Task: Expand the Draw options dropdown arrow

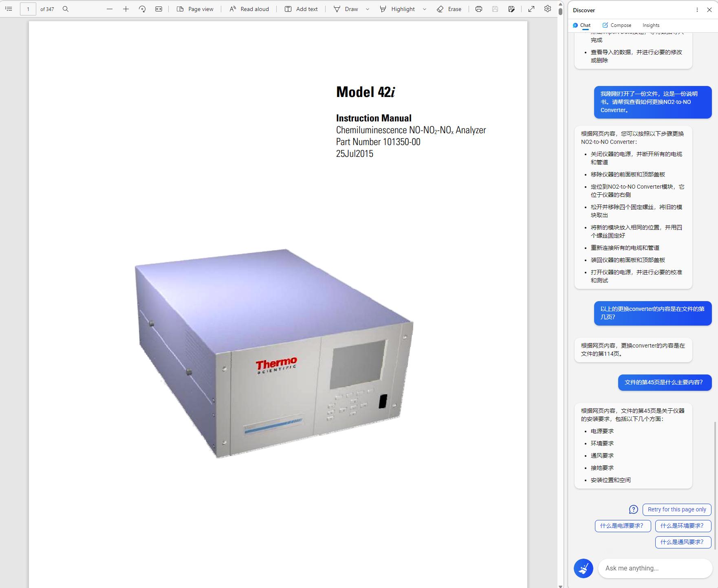Action: coord(368,9)
